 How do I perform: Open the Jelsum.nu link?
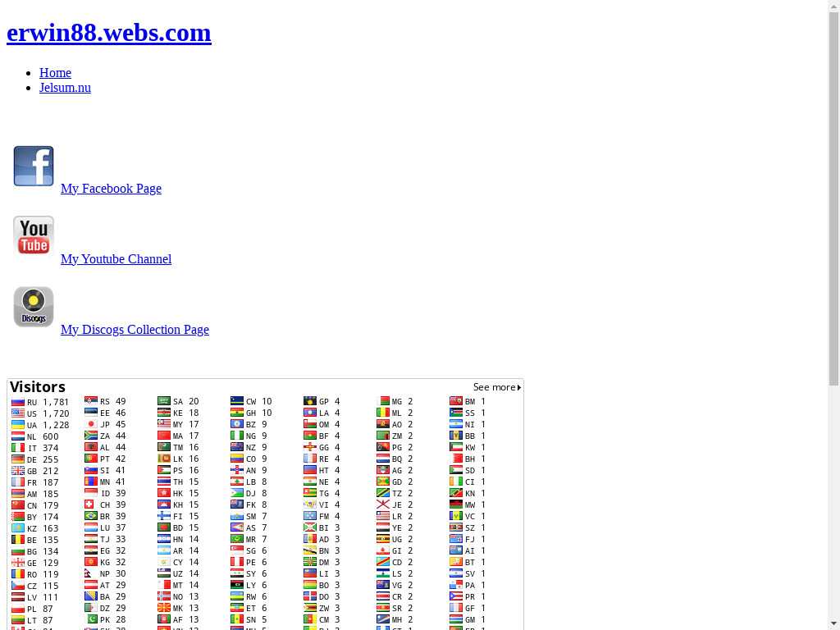tap(65, 87)
